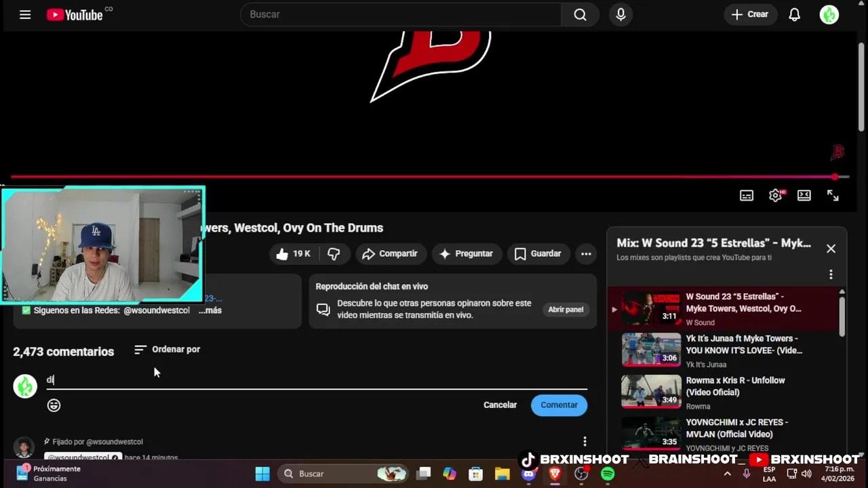Toggle theater mode on the player

[x=804, y=195]
